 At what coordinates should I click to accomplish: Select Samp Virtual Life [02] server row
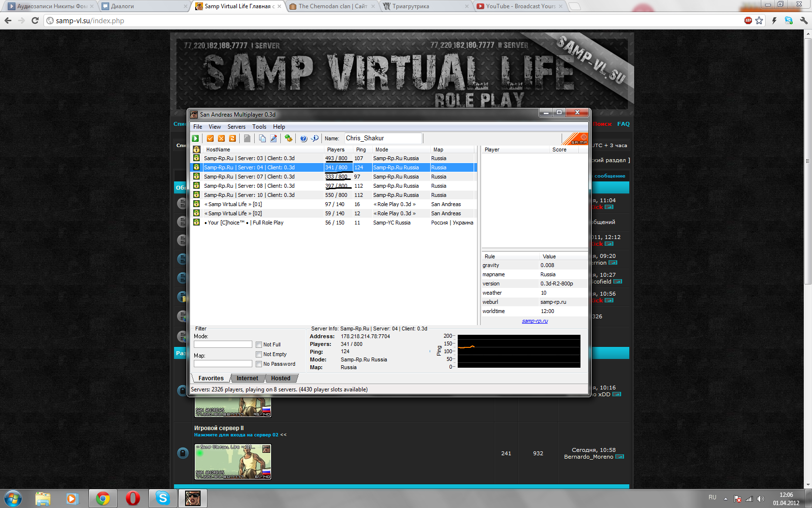coord(334,213)
